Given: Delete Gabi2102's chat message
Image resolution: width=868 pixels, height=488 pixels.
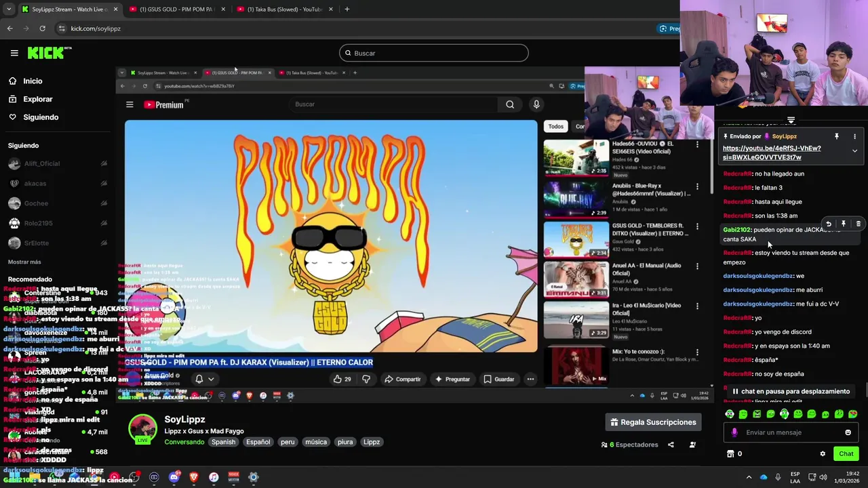Looking at the screenshot, I should click(859, 224).
